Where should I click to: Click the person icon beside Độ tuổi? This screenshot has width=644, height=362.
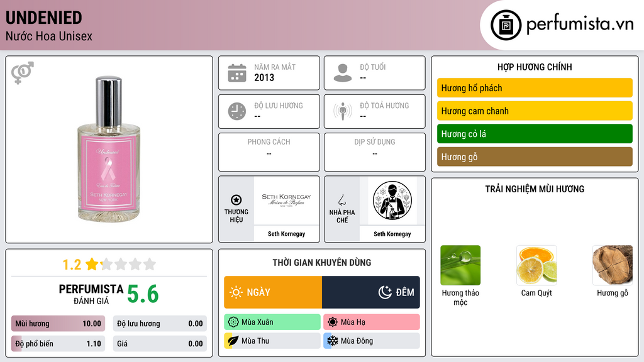coord(343,73)
